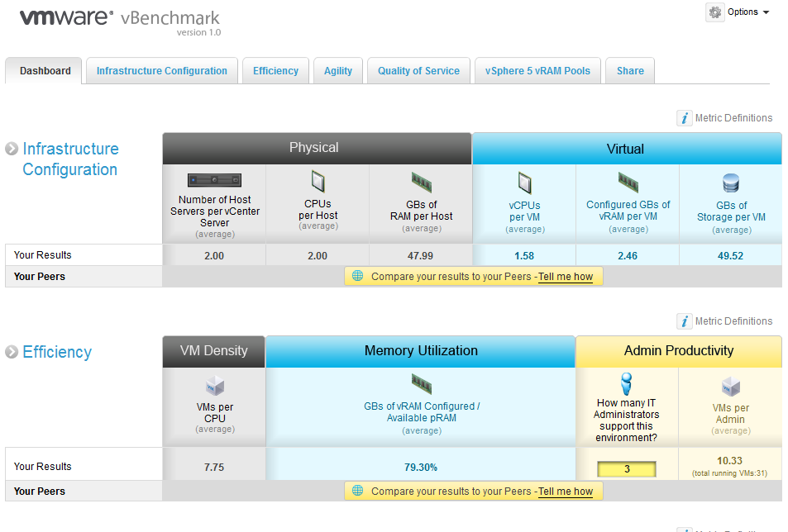The width and height of the screenshot is (788, 532).
Task: Click the arrow icon beside Infrastructure Configuration heading
Action: pos(12,149)
